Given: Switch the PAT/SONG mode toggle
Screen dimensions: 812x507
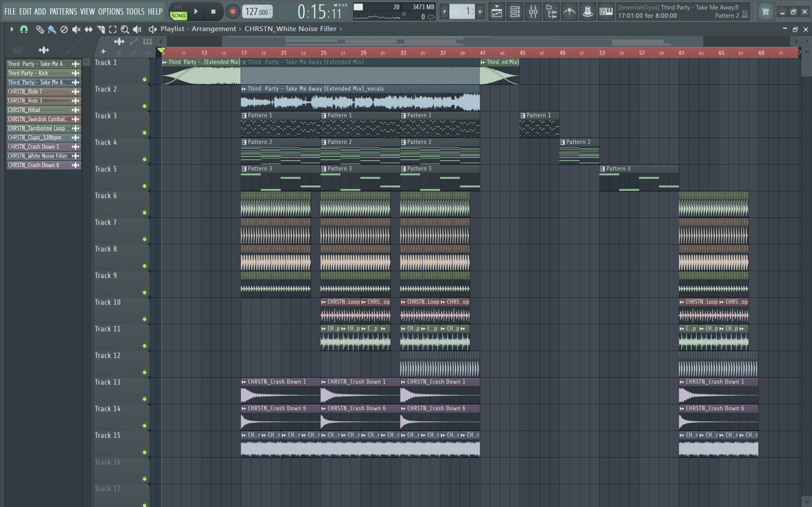Looking at the screenshot, I should point(179,11).
